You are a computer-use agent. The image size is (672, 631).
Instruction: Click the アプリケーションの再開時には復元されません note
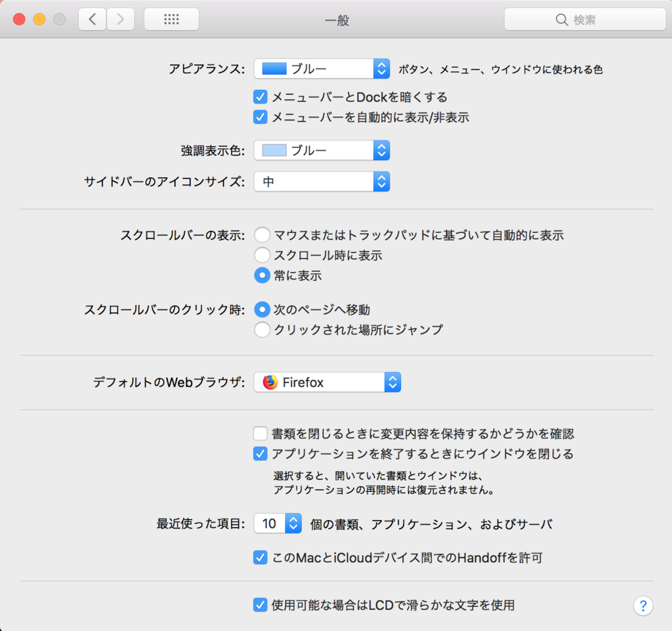click(385, 490)
